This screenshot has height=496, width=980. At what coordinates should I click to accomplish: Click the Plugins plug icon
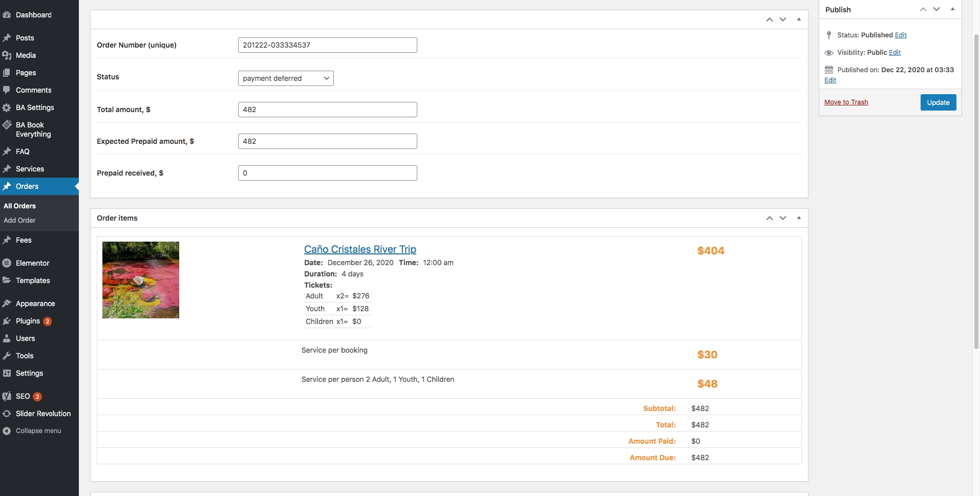(7, 321)
